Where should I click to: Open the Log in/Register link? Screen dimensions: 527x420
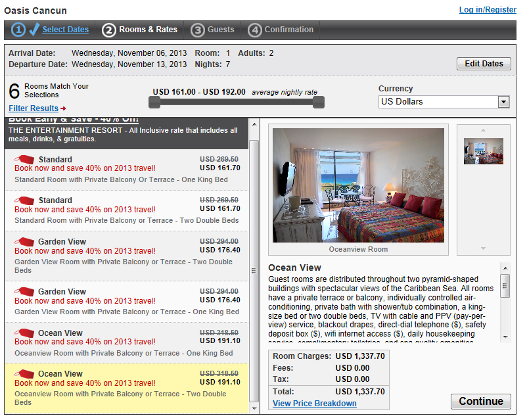488,10
